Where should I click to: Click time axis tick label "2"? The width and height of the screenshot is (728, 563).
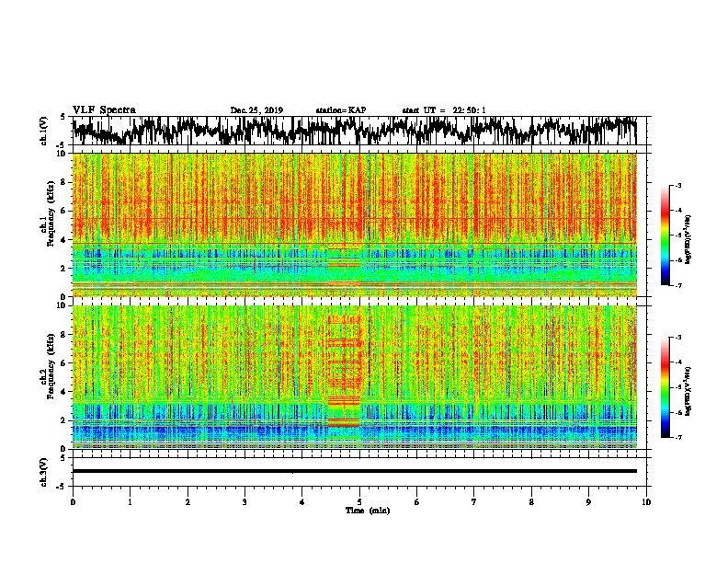click(188, 502)
